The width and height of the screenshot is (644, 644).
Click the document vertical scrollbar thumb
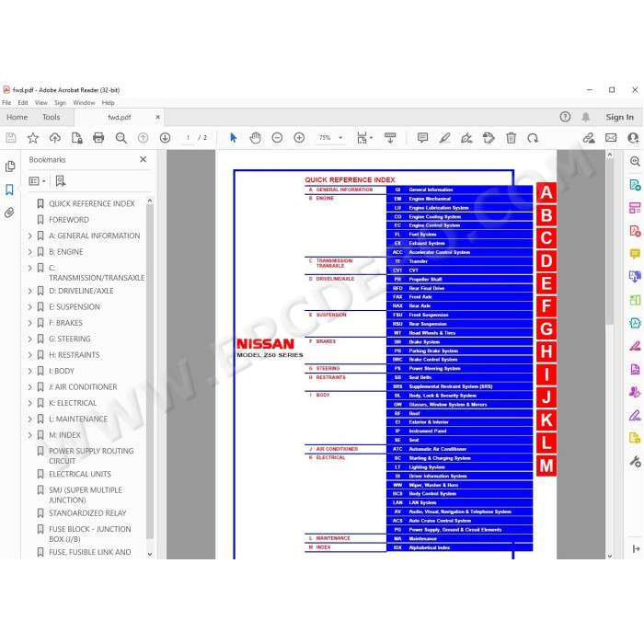tap(610, 242)
